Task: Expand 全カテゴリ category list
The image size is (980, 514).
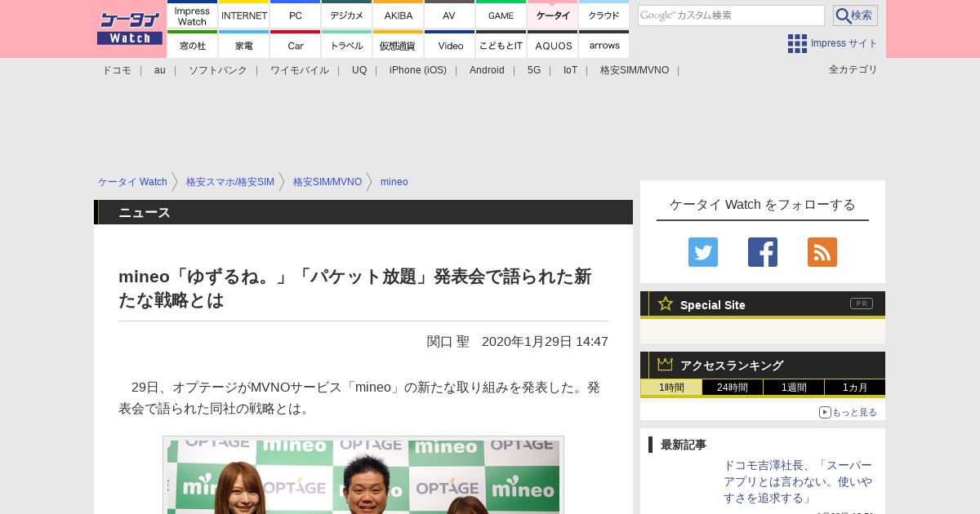Action: coord(853,69)
